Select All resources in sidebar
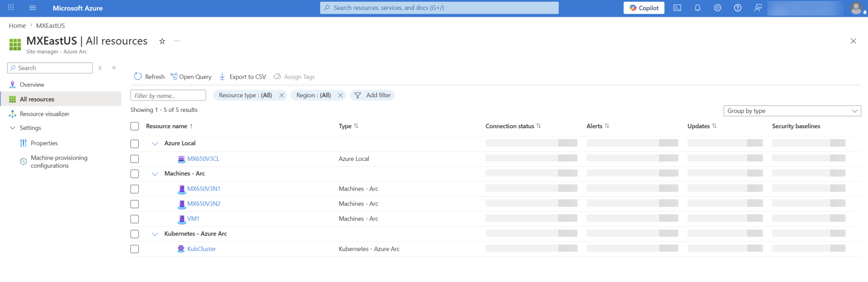The height and width of the screenshot is (282, 868). (37, 99)
